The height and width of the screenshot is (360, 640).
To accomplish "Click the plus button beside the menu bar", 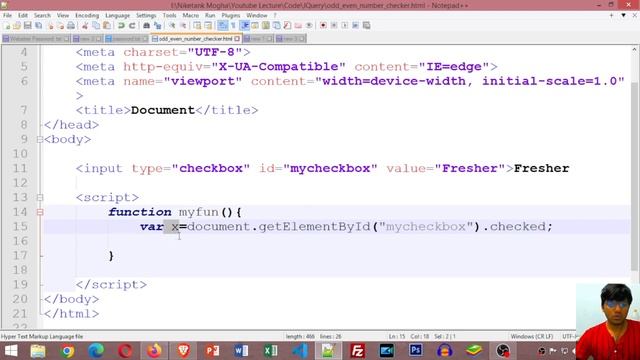I will click(611, 15).
